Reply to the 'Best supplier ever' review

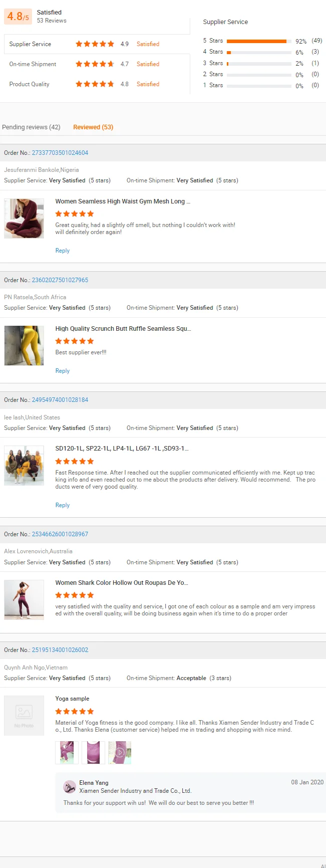pos(63,371)
